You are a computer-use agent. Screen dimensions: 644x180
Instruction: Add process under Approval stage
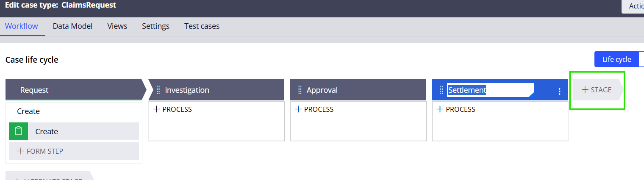314,109
